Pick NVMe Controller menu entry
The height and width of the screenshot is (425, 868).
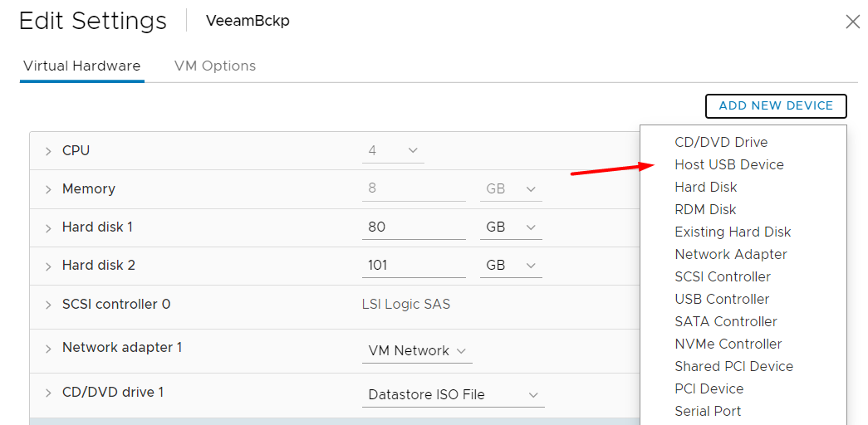click(x=728, y=344)
